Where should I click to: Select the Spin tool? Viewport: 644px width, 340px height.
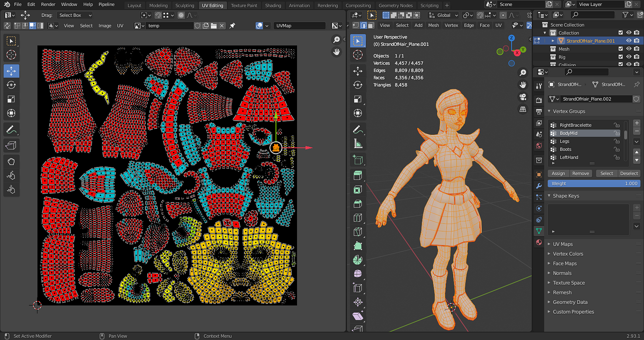[x=358, y=260]
